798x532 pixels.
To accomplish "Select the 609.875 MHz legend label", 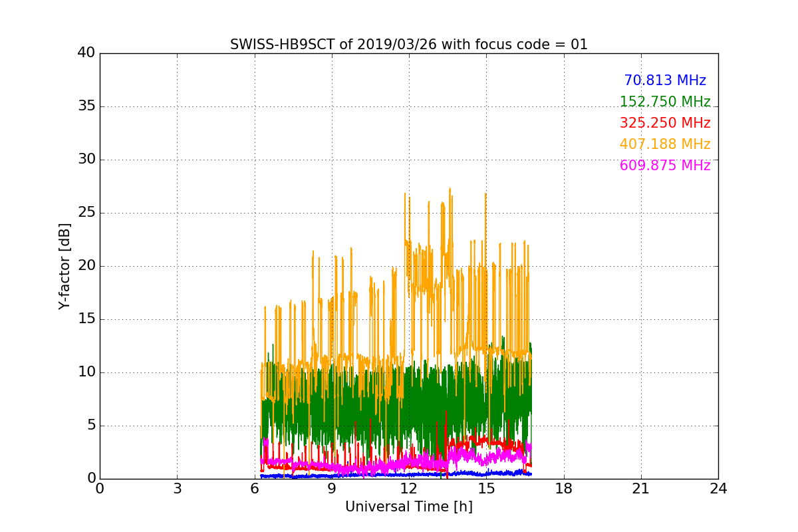I will coord(665,166).
